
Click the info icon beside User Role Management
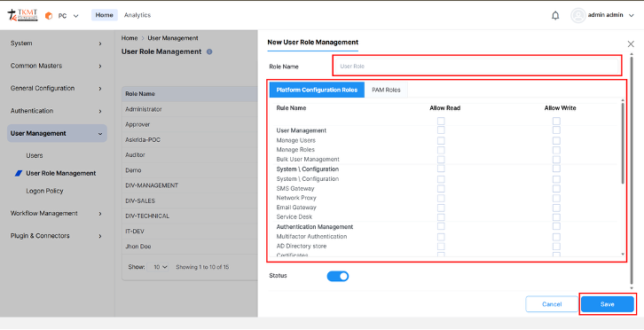[209, 51]
